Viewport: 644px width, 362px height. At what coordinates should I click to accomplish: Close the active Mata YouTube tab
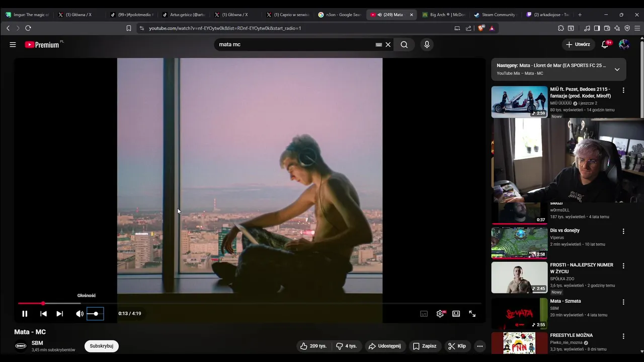(x=412, y=15)
